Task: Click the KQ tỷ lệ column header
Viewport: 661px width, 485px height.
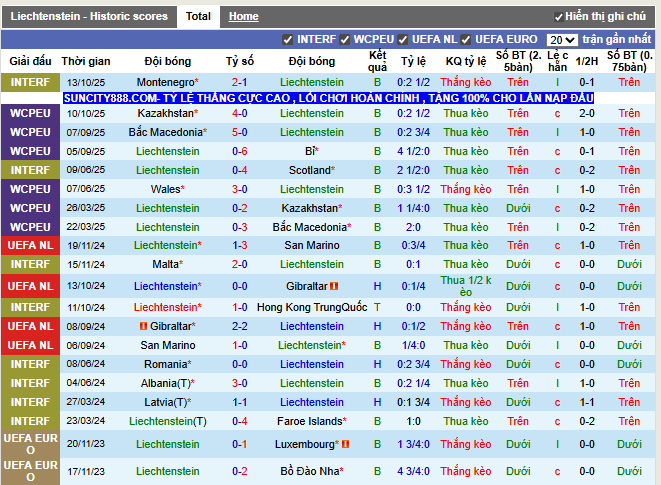Action: click(x=466, y=62)
